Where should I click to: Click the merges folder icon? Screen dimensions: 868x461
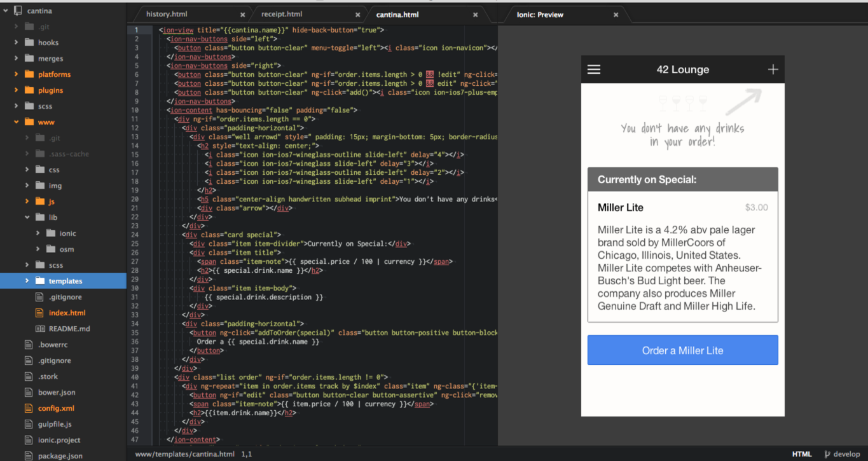[29, 58]
